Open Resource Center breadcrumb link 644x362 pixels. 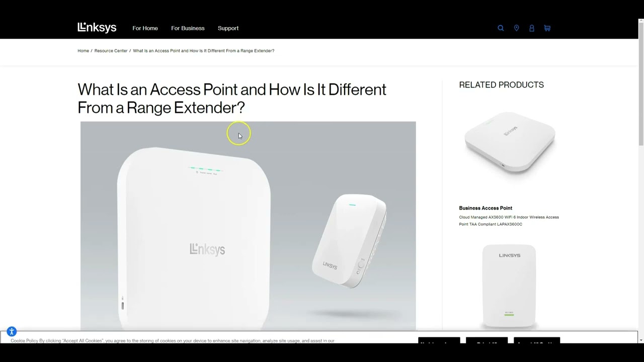tap(111, 51)
